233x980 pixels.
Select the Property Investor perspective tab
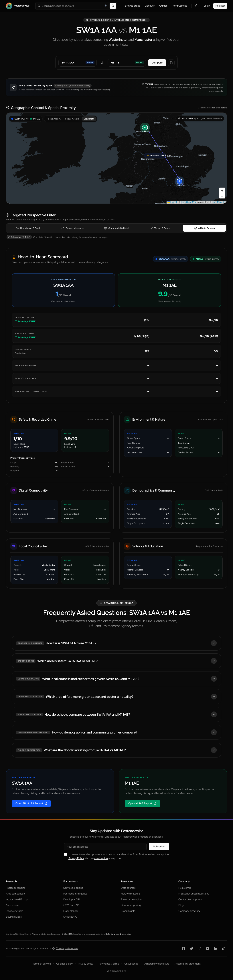tap(72, 228)
